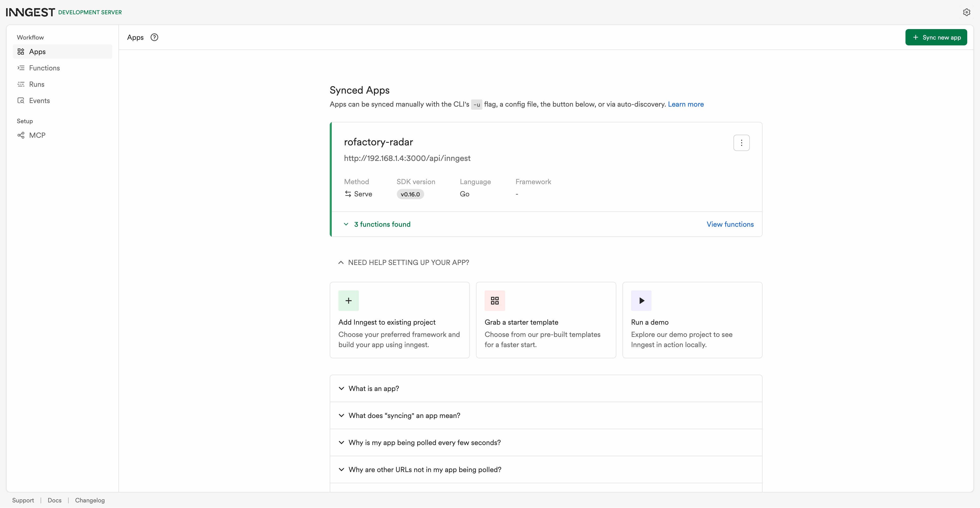Expand the What is an app question
This screenshot has height=508, width=980.
coord(546,389)
